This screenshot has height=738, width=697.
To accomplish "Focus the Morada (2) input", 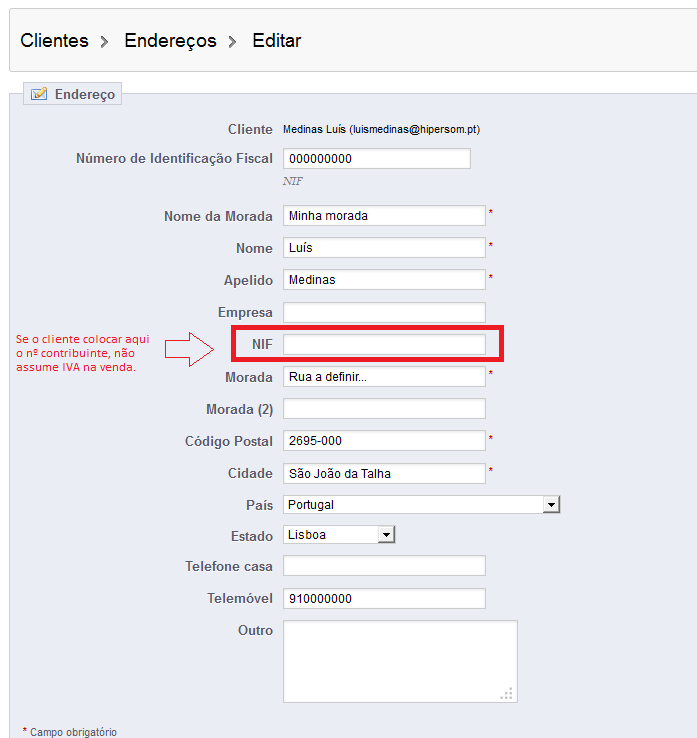I will pyautogui.click(x=384, y=409).
